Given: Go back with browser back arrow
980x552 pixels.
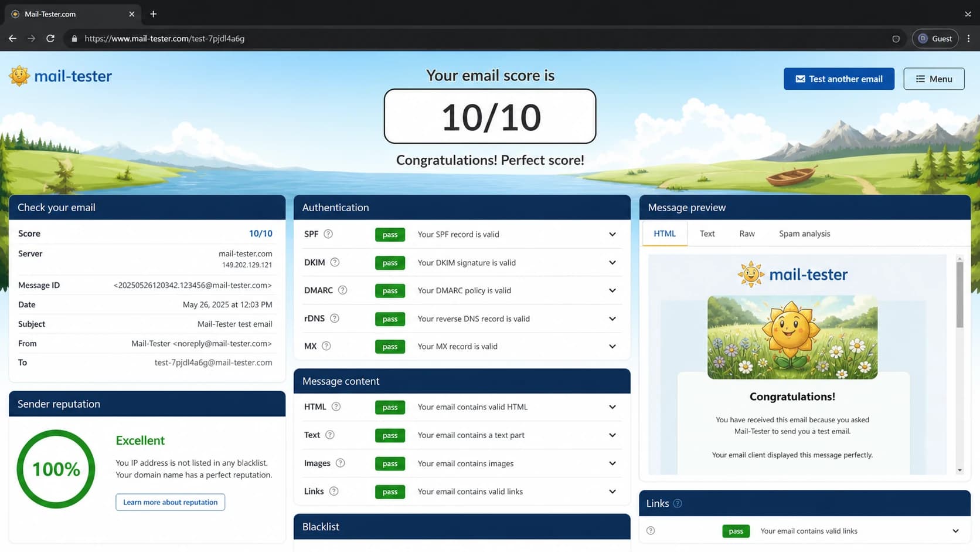Looking at the screenshot, I should point(12,38).
